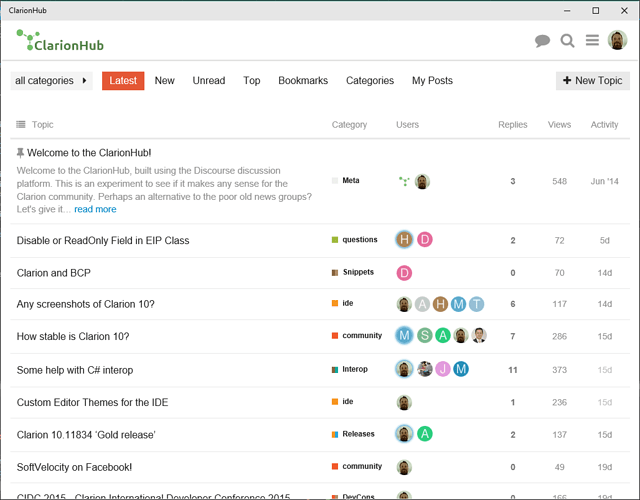Sort topics by Views column header
Screen dimensions: 640x500
559,124
